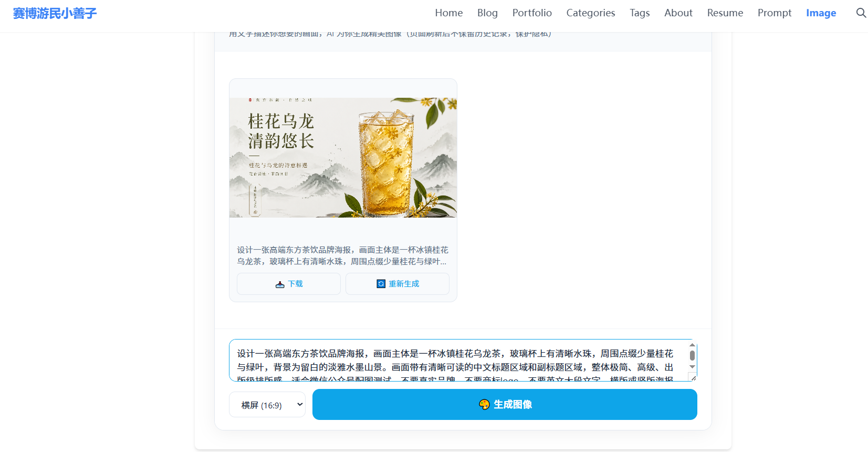The image size is (868, 452).
Task: Download the generated tea poster
Action: (289, 284)
